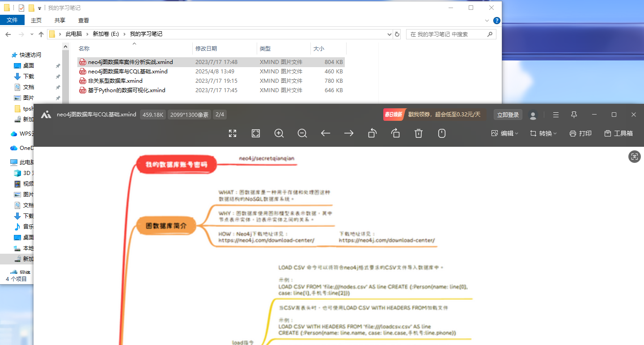Viewport: 644px width, 345px height.
Task: Click the 459.18K file size label
Action: point(153,115)
